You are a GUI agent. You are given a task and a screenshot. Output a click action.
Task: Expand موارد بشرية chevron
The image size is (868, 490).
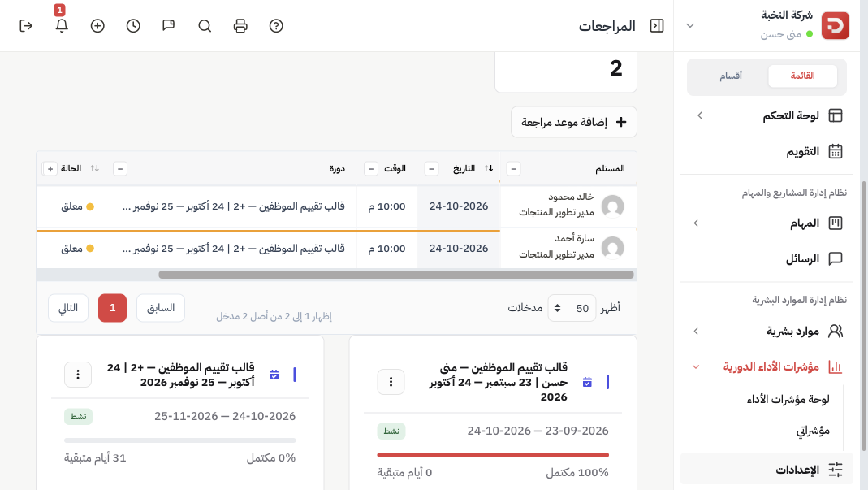pos(696,331)
